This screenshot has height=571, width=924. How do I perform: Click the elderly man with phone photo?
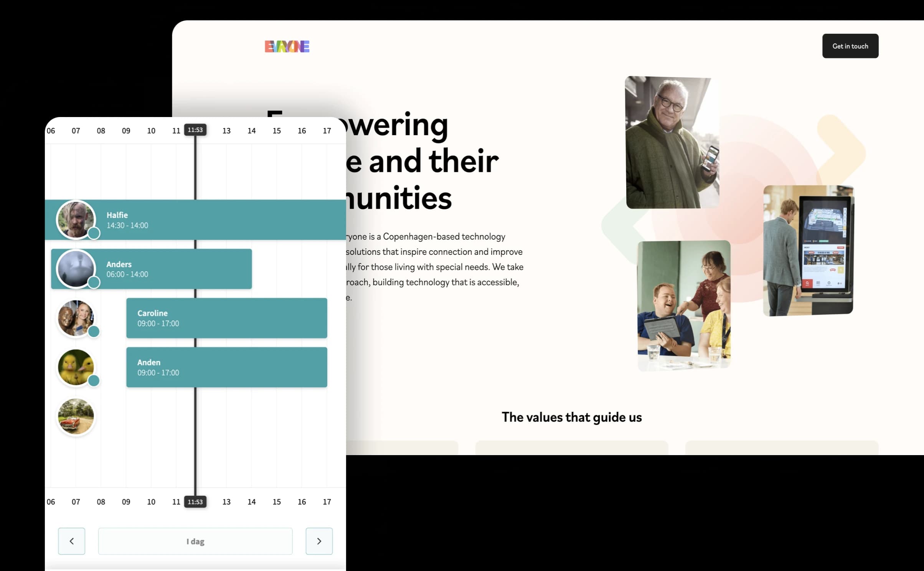click(672, 142)
